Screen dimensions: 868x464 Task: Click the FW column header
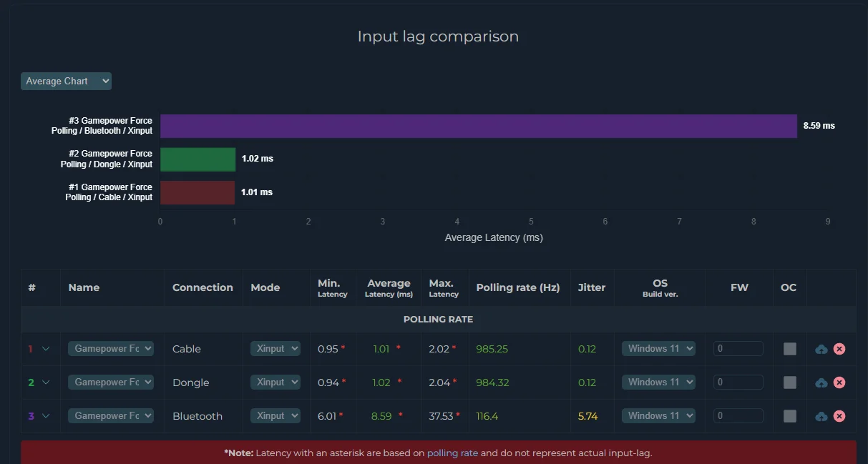[x=739, y=287]
